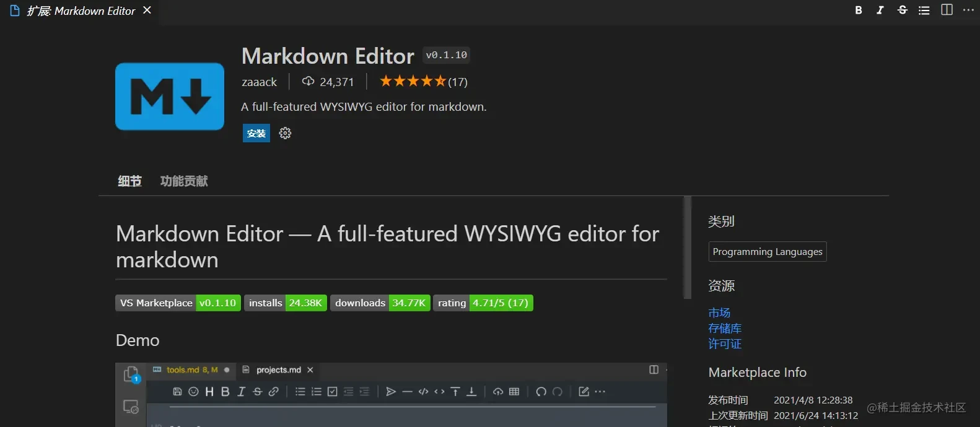980x427 pixels.
Task: Select the 扩展: Markdown Editor tab
Action: 81,11
